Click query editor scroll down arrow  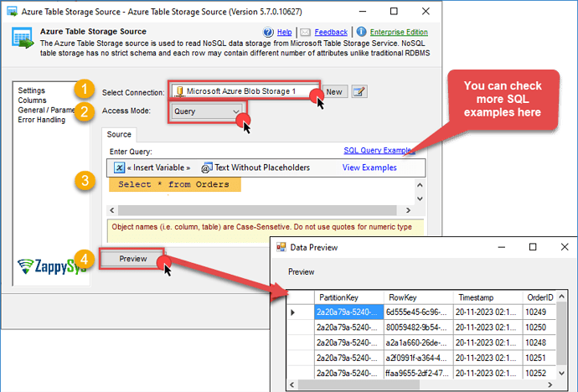click(x=420, y=199)
